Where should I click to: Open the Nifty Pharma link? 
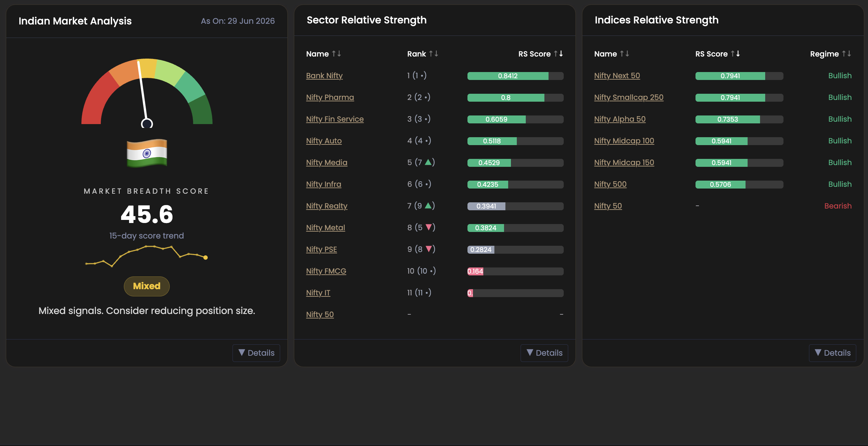click(330, 97)
